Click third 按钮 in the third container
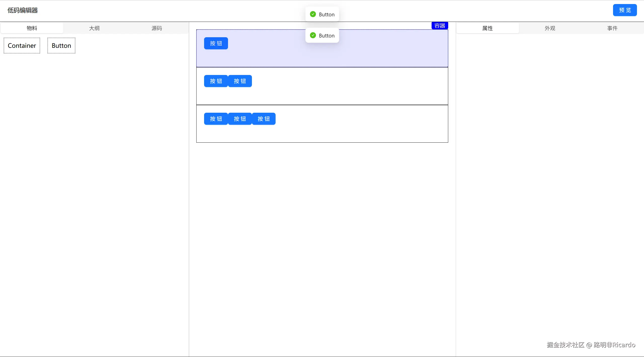 coord(264,119)
